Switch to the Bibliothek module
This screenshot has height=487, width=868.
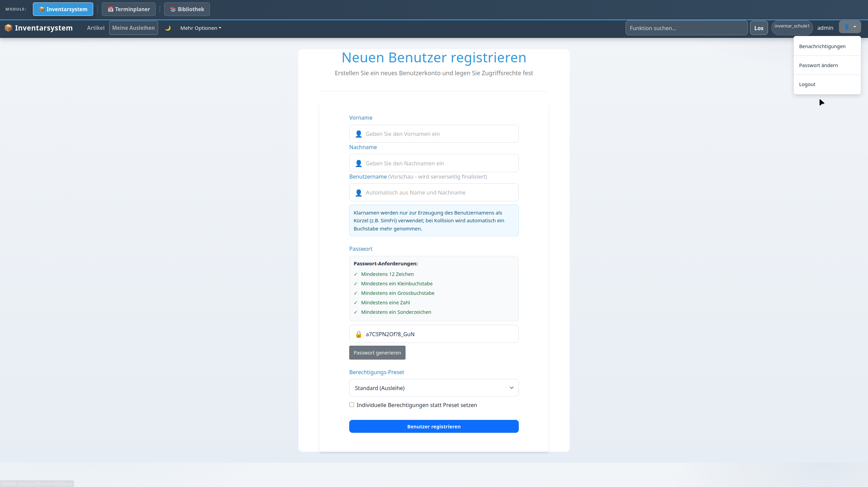(187, 9)
